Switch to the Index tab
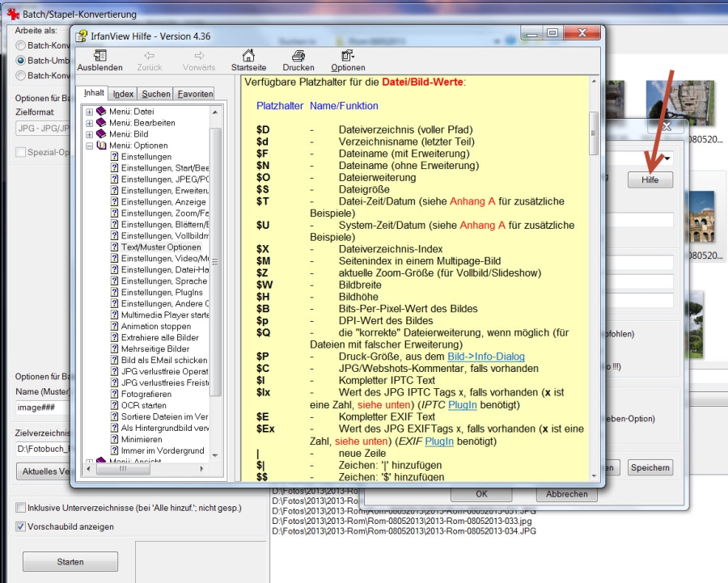Image resolution: width=728 pixels, height=583 pixels. (123, 94)
